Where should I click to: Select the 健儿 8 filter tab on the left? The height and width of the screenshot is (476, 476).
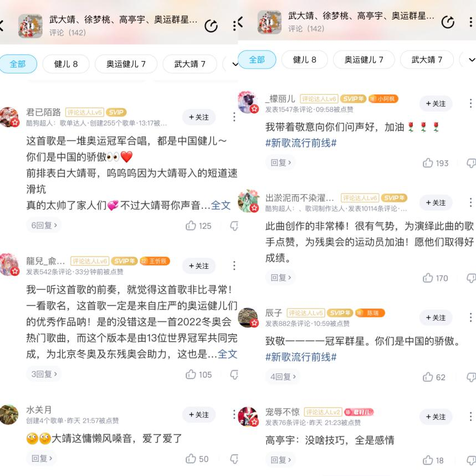pyautogui.click(x=66, y=64)
